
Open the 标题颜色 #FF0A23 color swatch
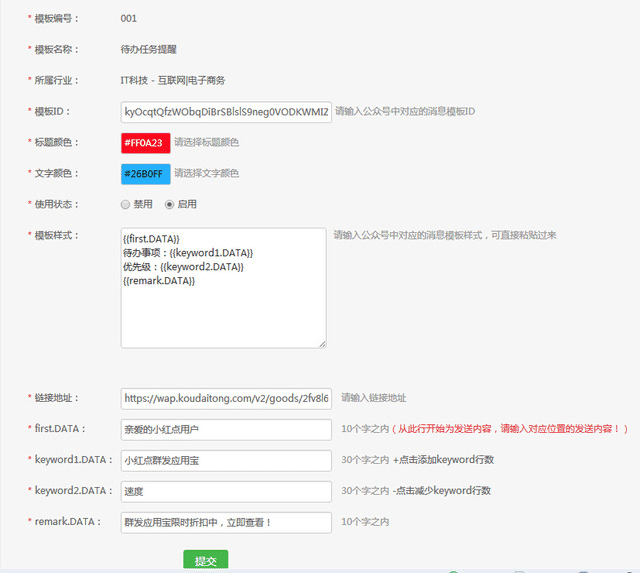pyautogui.click(x=145, y=143)
